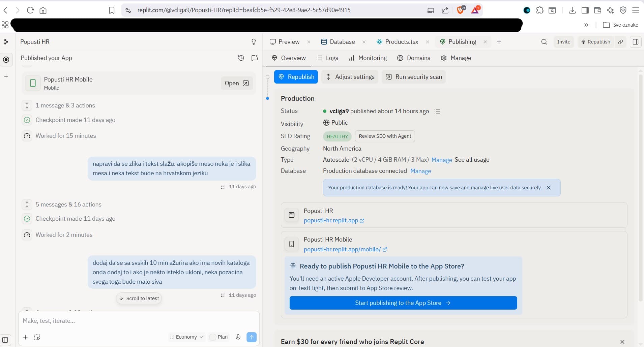This screenshot has height=347, width=644.
Task: Start a new chat with the compose icon
Action: tap(255, 58)
